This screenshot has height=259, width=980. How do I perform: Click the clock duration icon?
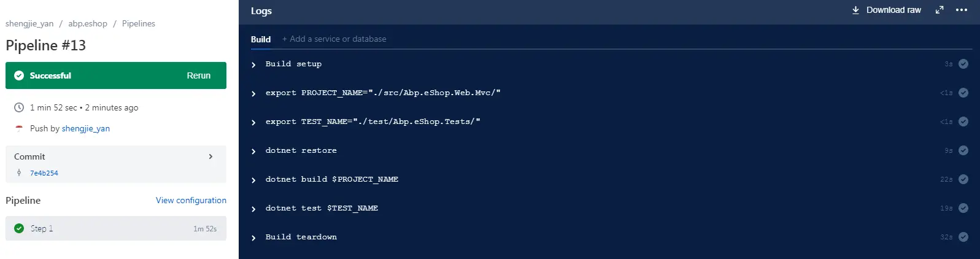coord(19,107)
